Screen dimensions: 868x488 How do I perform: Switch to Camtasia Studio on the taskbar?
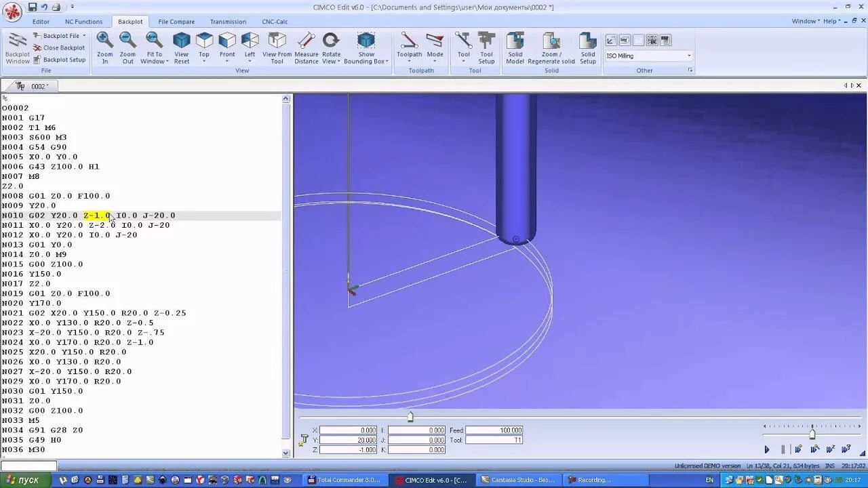point(517,480)
